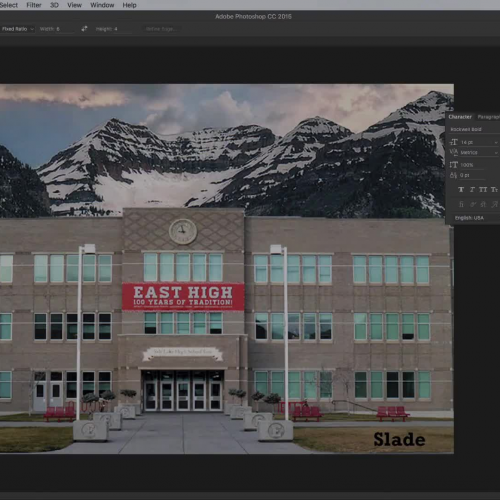Click the discretionary ligatures st icon

pyautogui.click(x=483, y=204)
